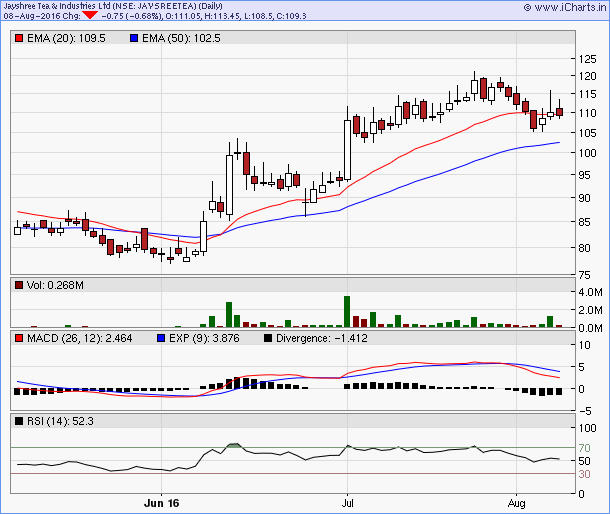Screen dimensions: 610x514
Task: Click the O:111.05 open price value
Action: pos(182,16)
